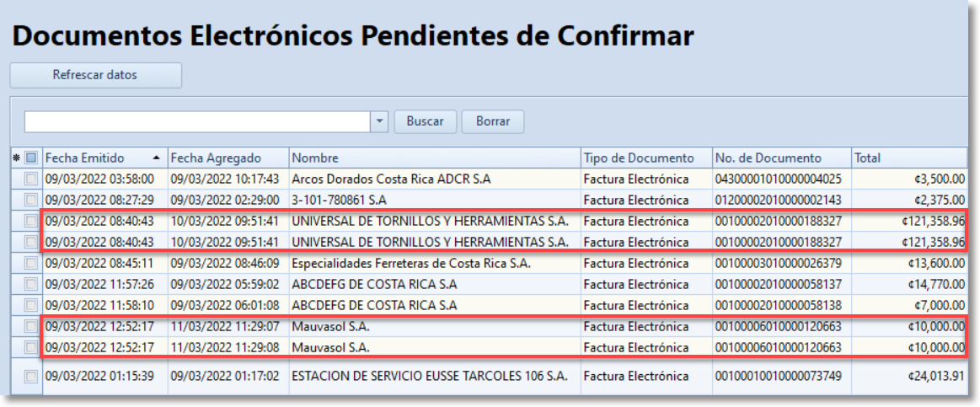
Task: Click added date 11/03/2022 11:29:07
Action: click(x=225, y=326)
